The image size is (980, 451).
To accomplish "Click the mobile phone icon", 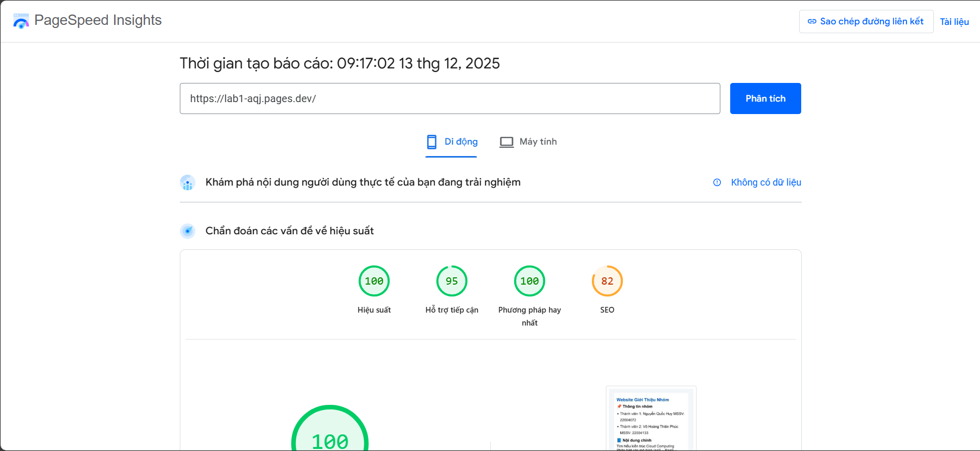I will 431,142.
